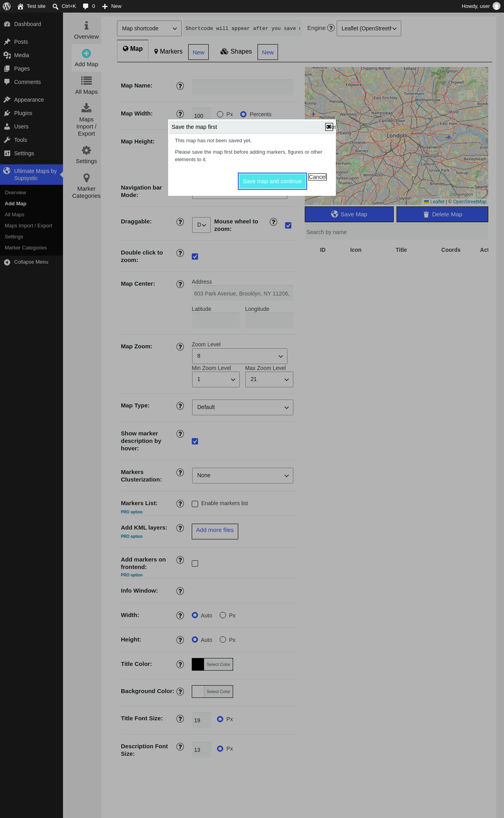Screen dimensions: 504x818
Task: Open the Max Zoom Level dropdown
Action: point(269,379)
